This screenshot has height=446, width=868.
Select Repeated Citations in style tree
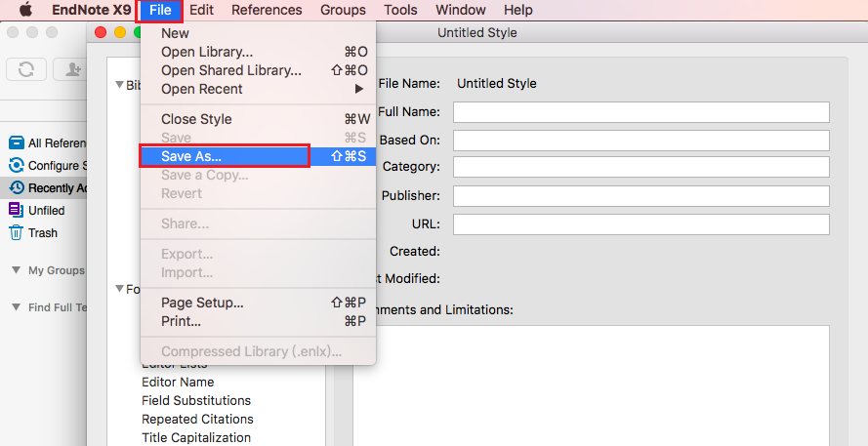(197, 419)
